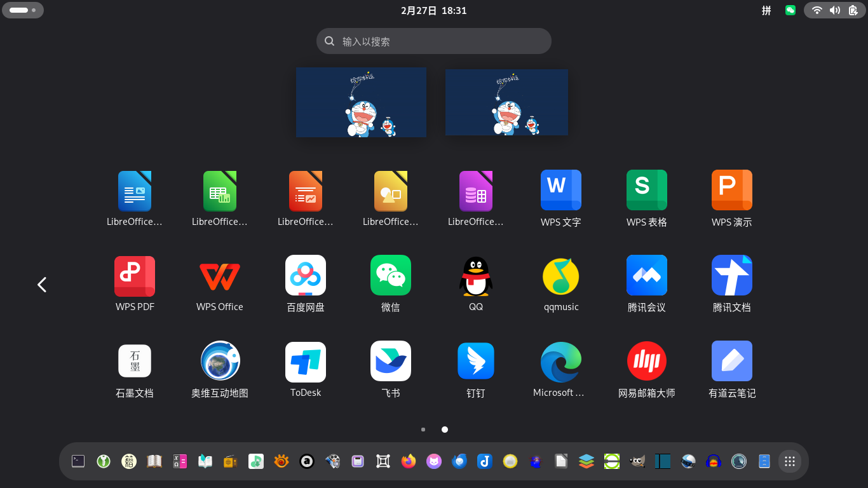Image resolution: width=868 pixels, height=488 pixels.
Task: Switch to first app grid page dot
Action: pyautogui.click(x=423, y=430)
